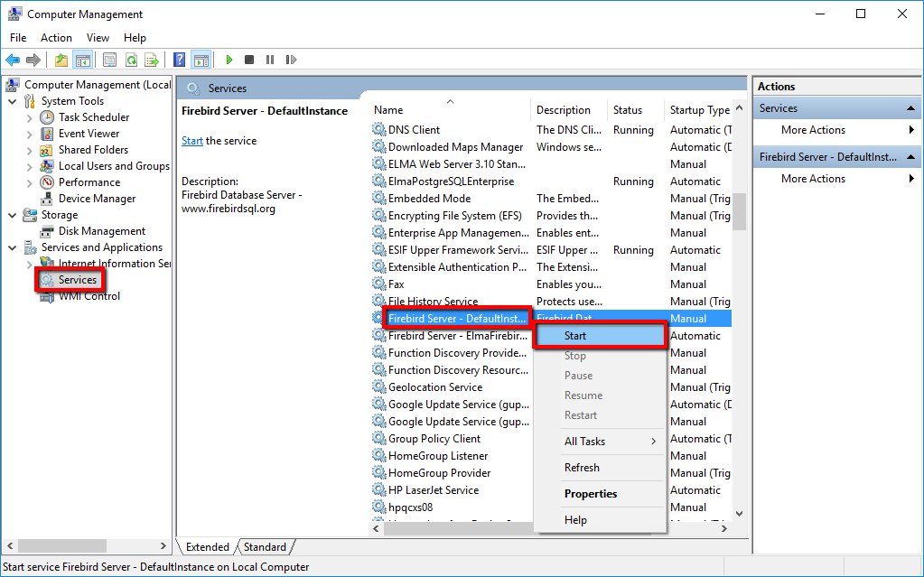Collapse the Services section in the Actions pane

click(910, 107)
